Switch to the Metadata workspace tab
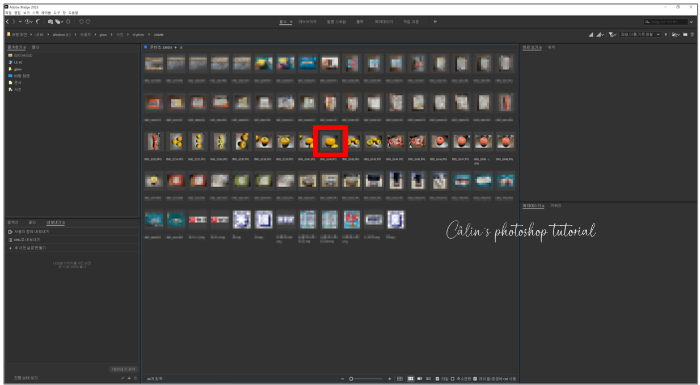700x385 pixels. coord(384,21)
